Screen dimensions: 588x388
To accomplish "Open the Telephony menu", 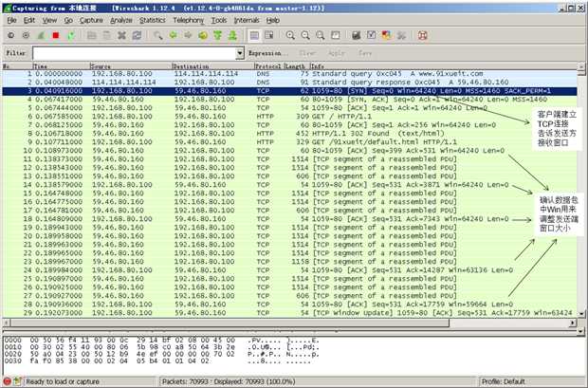I will click(188, 20).
